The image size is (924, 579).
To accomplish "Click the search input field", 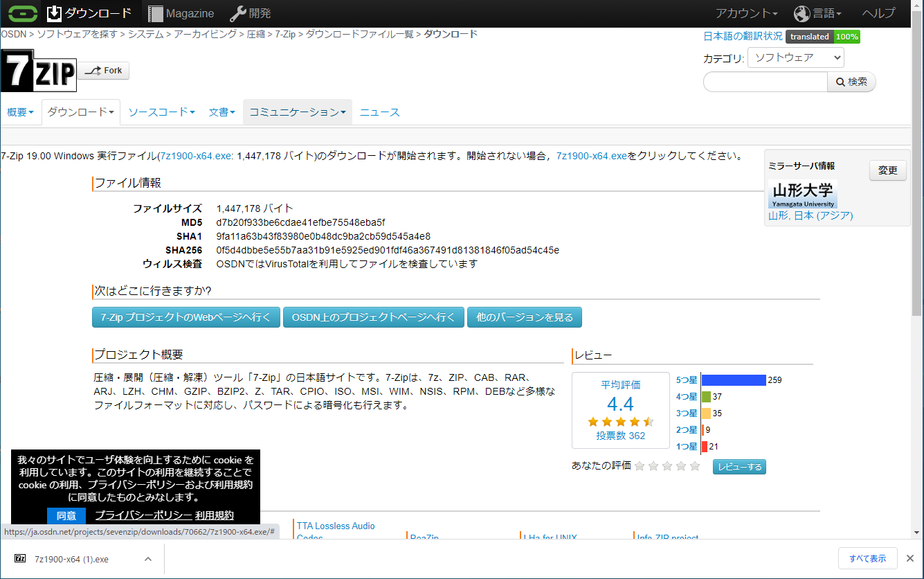I will point(765,82).
